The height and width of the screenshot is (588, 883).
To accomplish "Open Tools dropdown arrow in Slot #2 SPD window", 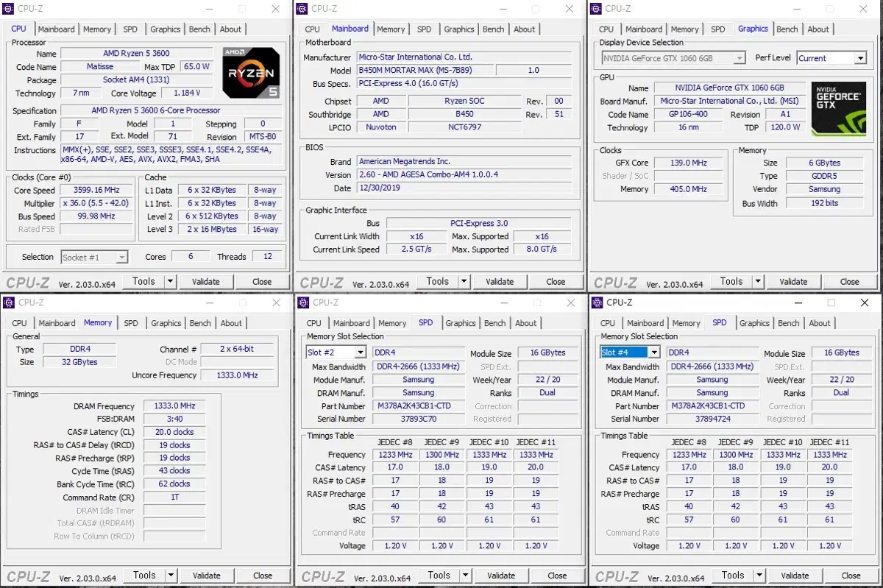I will pos(465,575).
